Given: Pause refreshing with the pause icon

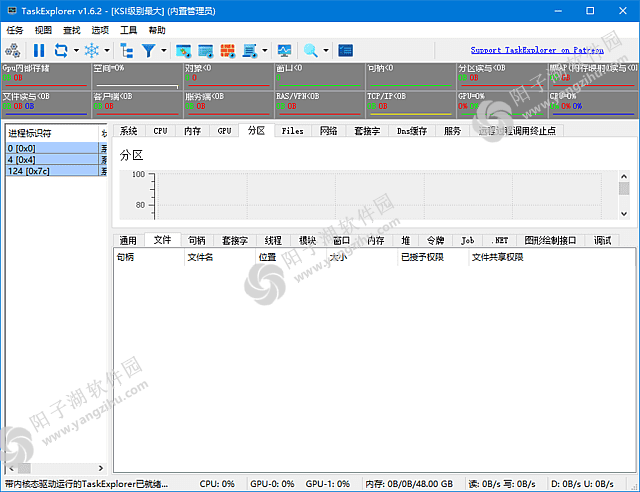Looking at the screenshot, I should pyautogui.click(x=39, y=51).
